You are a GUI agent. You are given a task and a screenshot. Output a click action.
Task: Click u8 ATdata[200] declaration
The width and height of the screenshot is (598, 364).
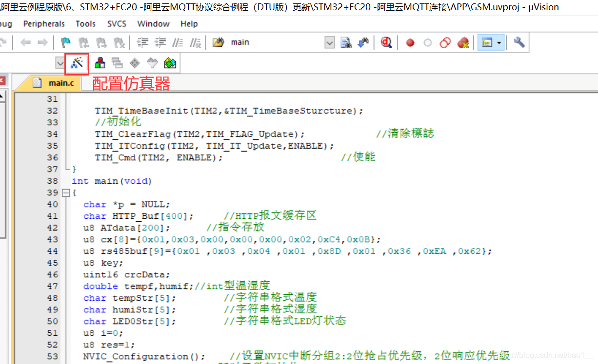pos(127,228)
